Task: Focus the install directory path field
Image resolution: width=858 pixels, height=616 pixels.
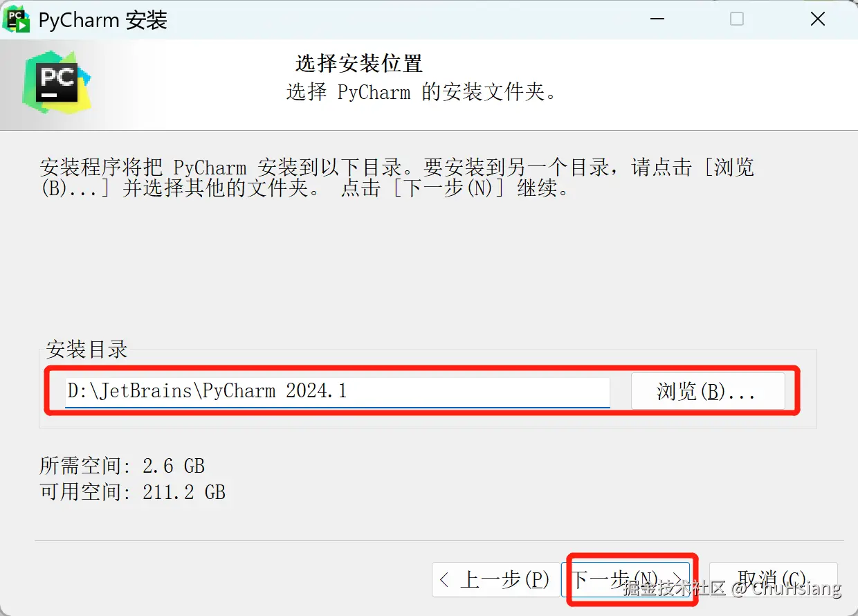Action: tap(338, 391)
